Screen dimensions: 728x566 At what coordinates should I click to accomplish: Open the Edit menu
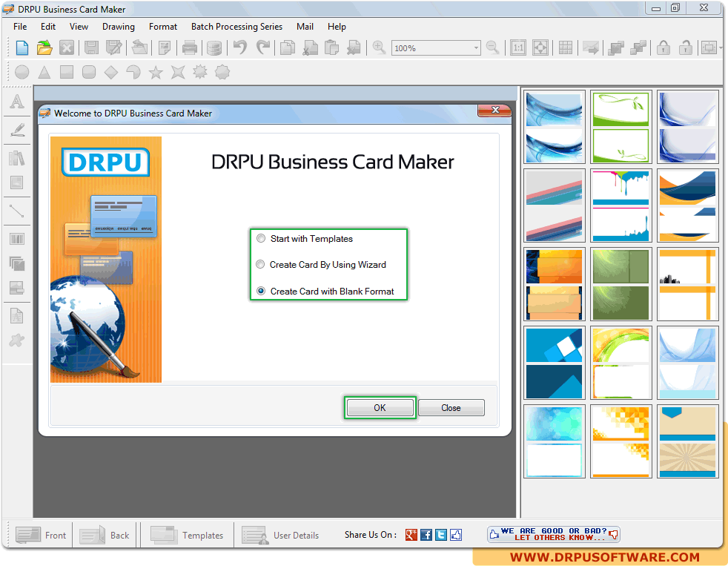[x=48, y=27]
